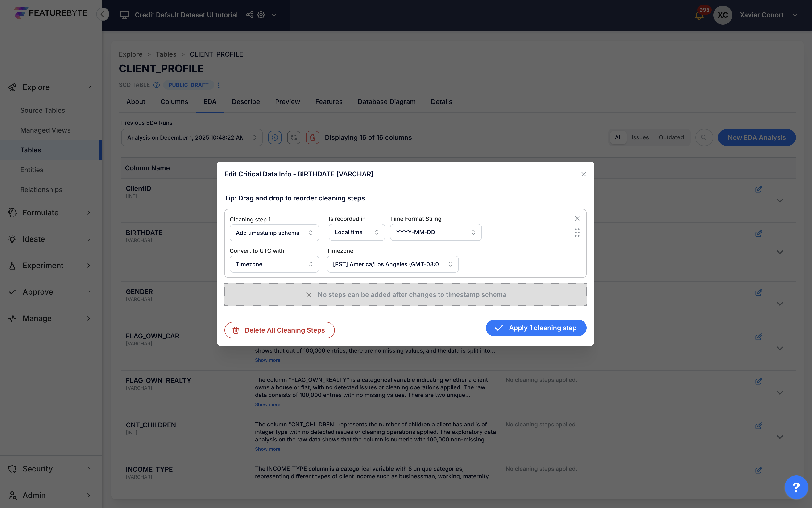Switch to the Columns tab
Viewport: 812px width, 508px height.
click(174, 102)
